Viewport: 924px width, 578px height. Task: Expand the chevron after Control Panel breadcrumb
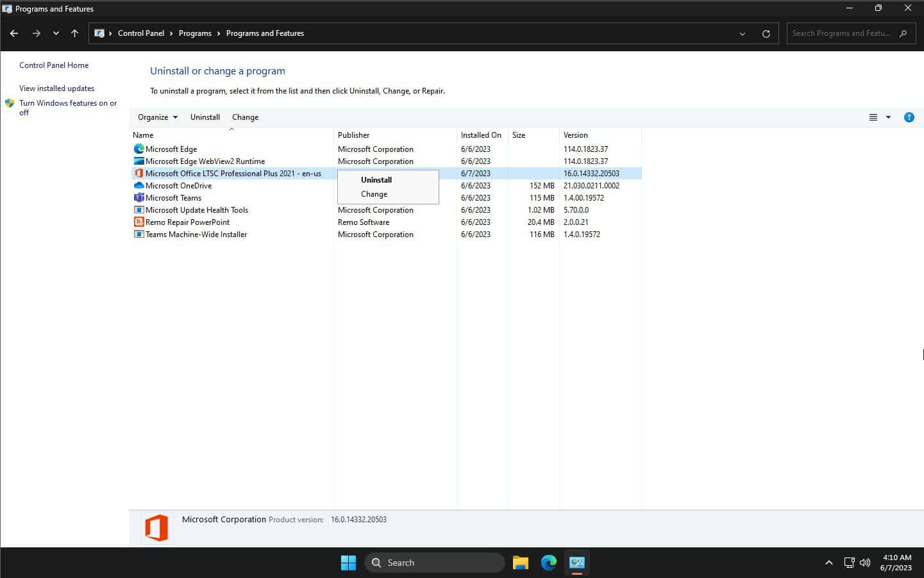pyautogui.click(x=171, y=33)
